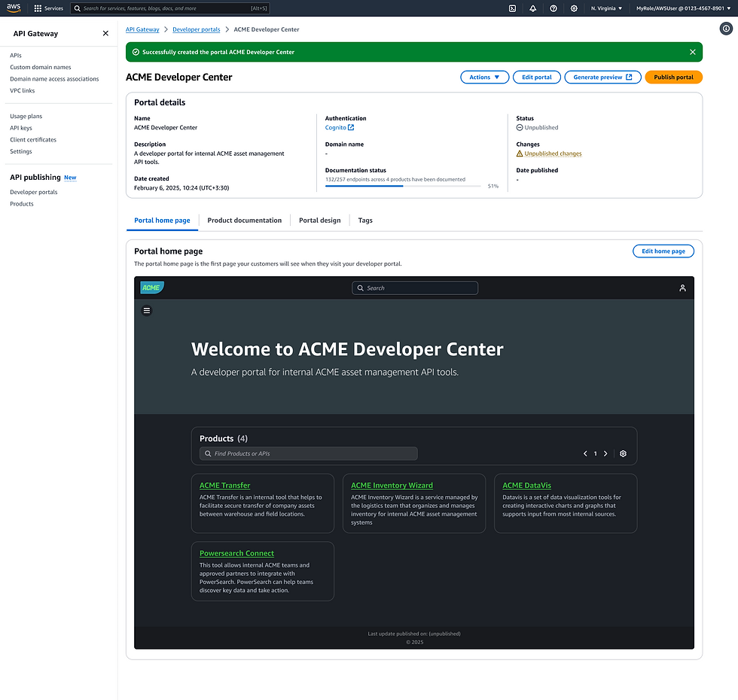Open the Actions dropdown
Image resolution: width=738 pixels, height=700 pixels.
point(484,77)
